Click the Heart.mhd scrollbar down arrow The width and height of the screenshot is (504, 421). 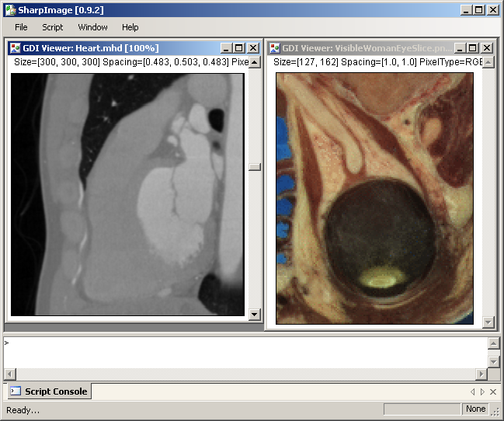[x=254, y=314]
